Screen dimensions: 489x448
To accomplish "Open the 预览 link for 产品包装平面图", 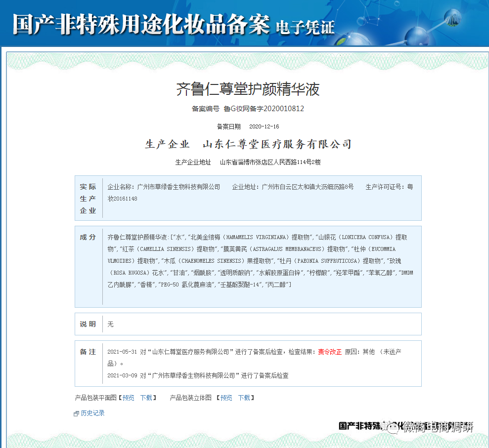I will pyautogui.click(x=128, y=398).
